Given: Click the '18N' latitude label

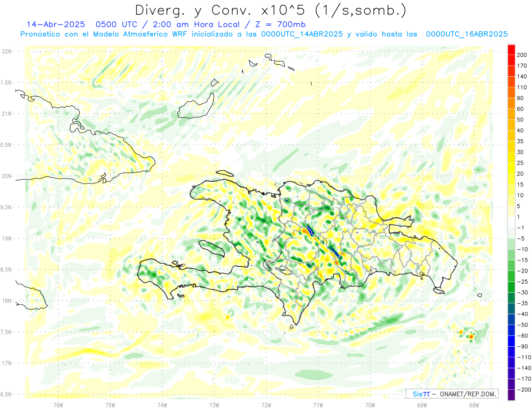Looking at the screenshot, I should point(6,301).
